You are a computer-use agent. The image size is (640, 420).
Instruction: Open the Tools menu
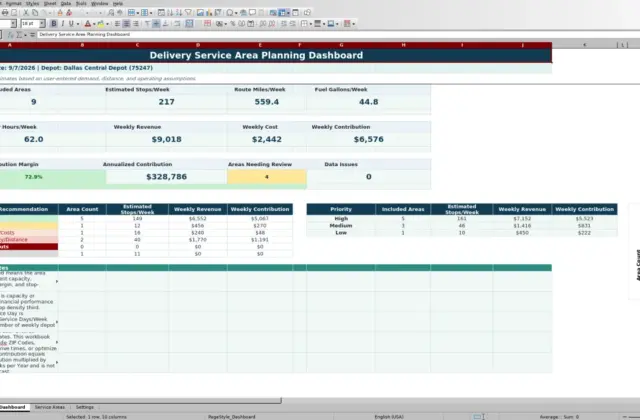tap(81, 3)
